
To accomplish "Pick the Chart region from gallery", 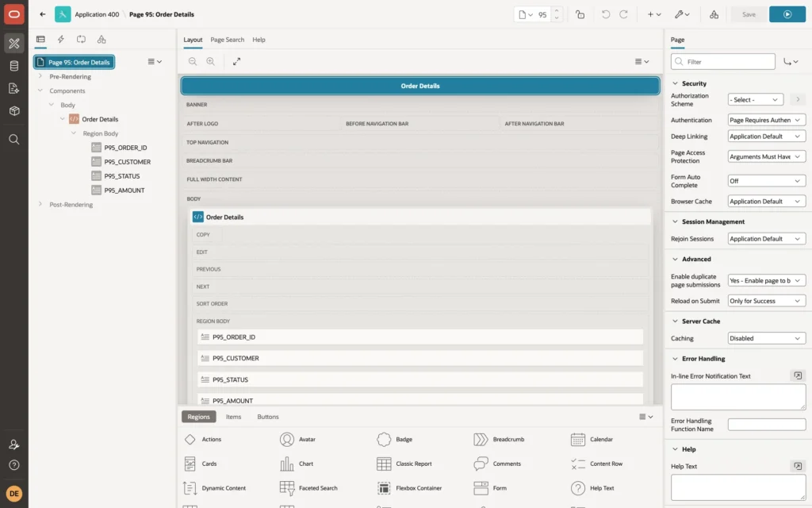I will tap(297, 464).
